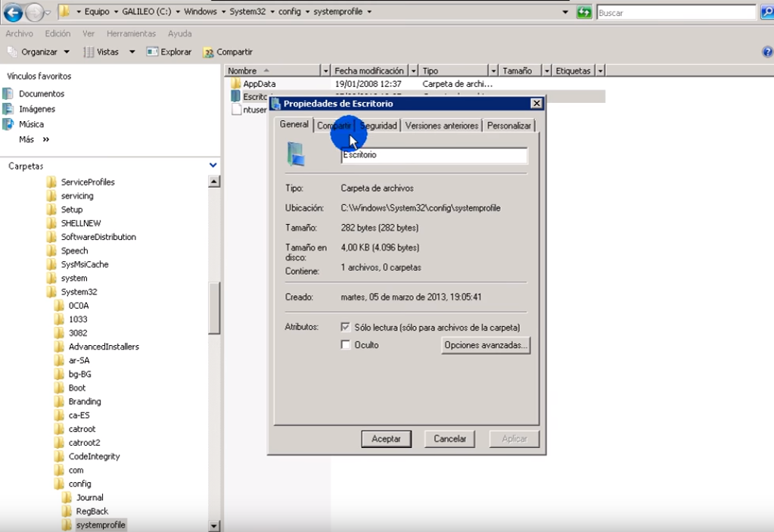Viewport: 774px width, 532px height.
Task: Click the folder tree scrollbar thumb
Action: [x=213, y=308]
